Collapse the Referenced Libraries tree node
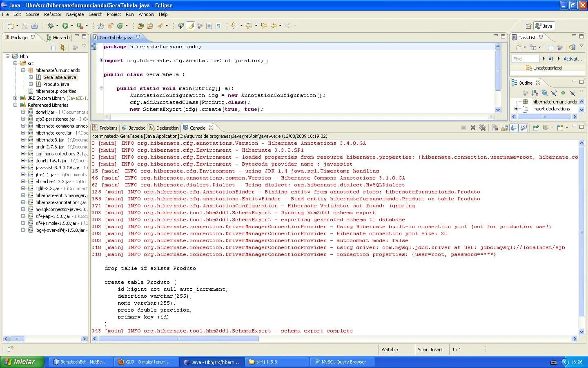Viewport: 588px width, 368px height. [x=15, y=105]
